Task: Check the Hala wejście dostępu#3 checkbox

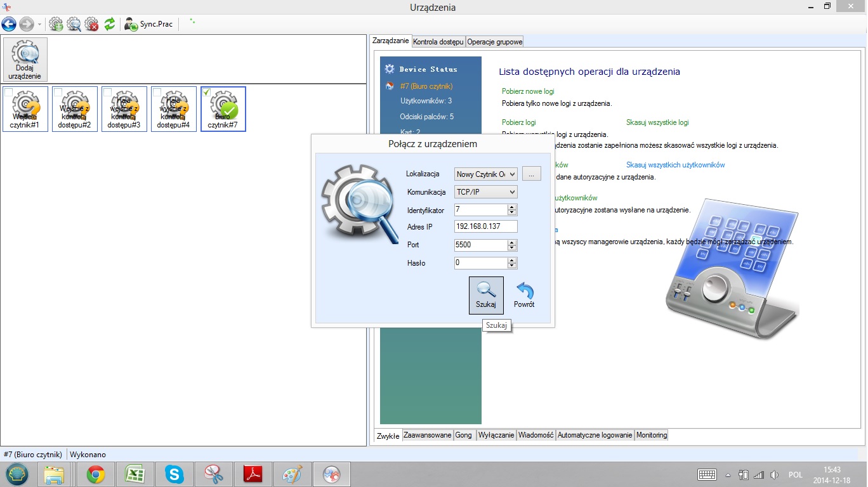Action: (x=107, y=93)
